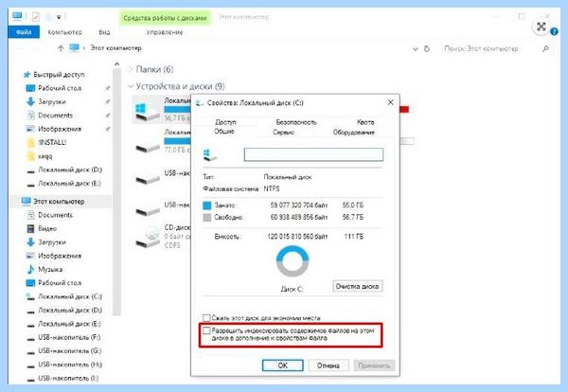Click the !INSTALL! folder icon
Screen dimensions: 568x392
click(31, 142)
